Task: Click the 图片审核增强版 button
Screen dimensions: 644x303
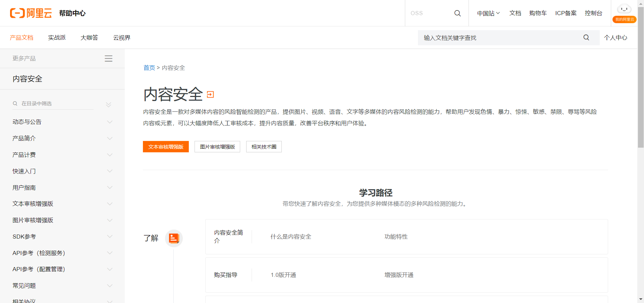Action: click(217, 147)
